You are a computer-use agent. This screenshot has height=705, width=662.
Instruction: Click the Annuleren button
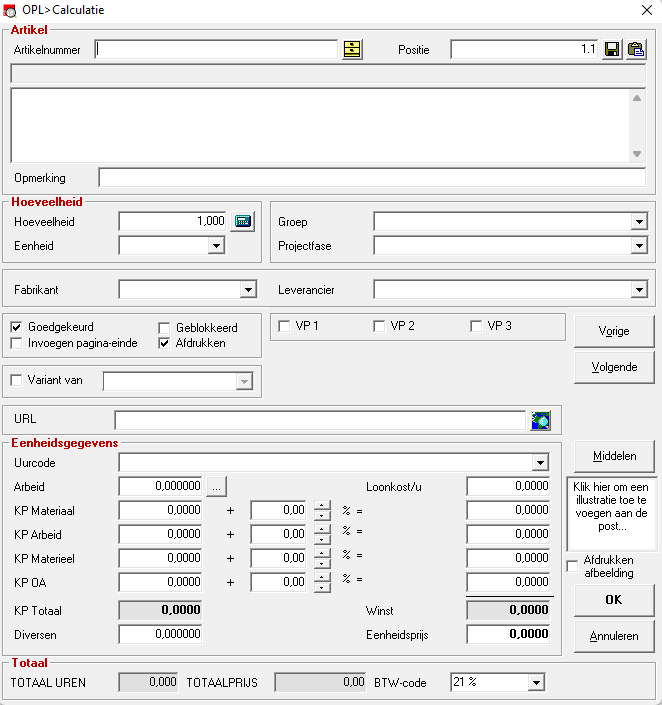click(x=614, y=636)
